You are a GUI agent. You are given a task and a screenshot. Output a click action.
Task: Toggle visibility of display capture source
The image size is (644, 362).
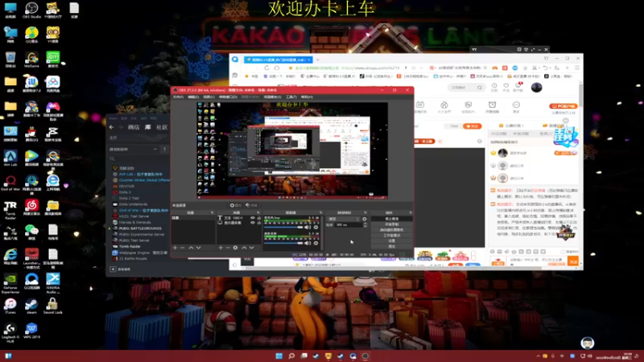(253, 223)
